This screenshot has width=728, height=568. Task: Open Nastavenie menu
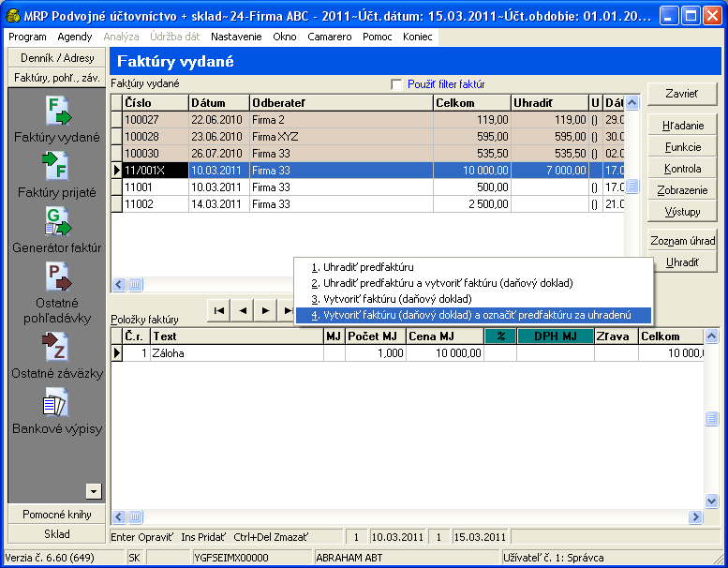(x=236, y=37)
